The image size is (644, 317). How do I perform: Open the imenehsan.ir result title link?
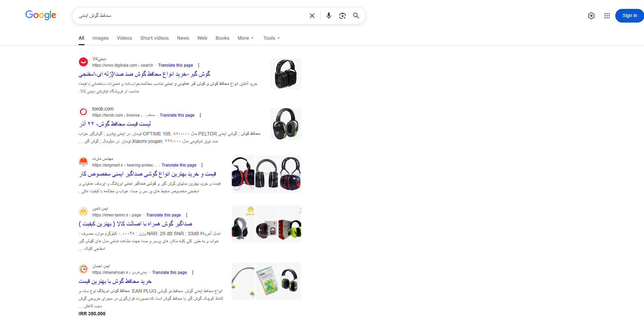115,281
